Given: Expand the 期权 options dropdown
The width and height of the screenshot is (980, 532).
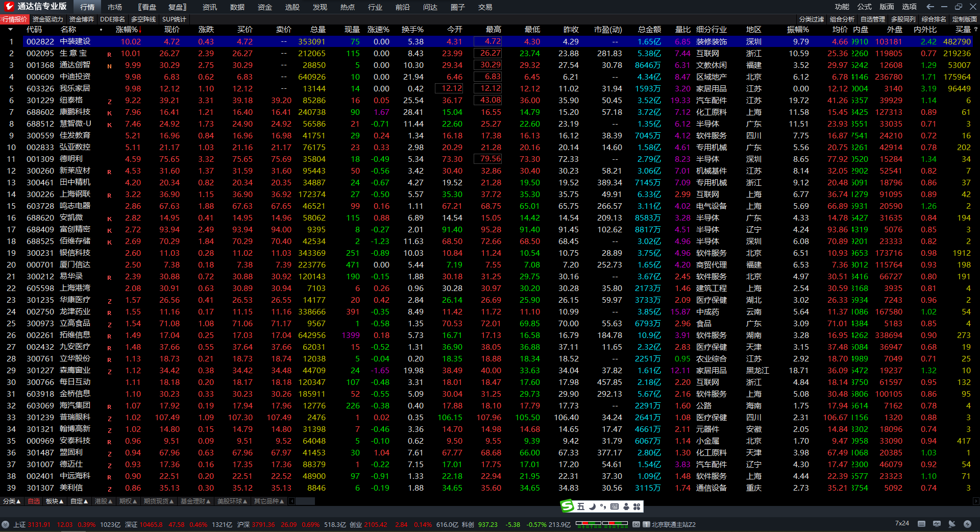Looking at the screenshot, I should pyautogui.click(x=128, y=501).
